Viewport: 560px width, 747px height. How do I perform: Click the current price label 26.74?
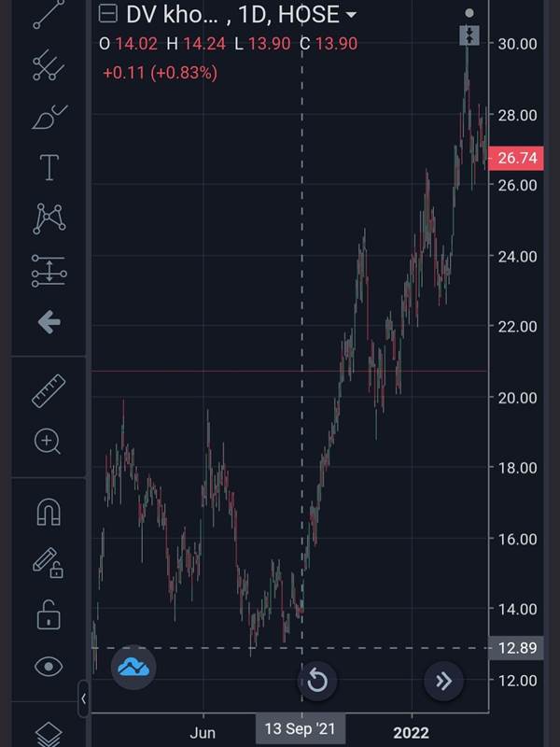pyautogui.click(x=516, y=158)
